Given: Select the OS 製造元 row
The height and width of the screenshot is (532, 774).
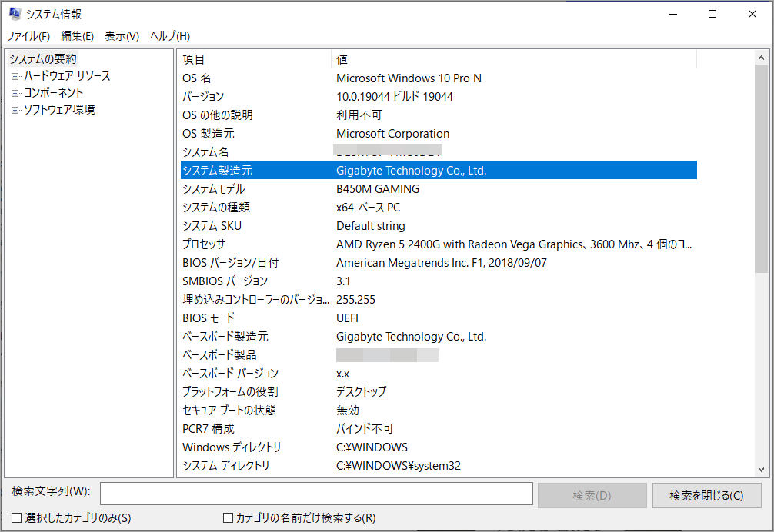Looking at the screenshot, I should (x=439, y=134).
